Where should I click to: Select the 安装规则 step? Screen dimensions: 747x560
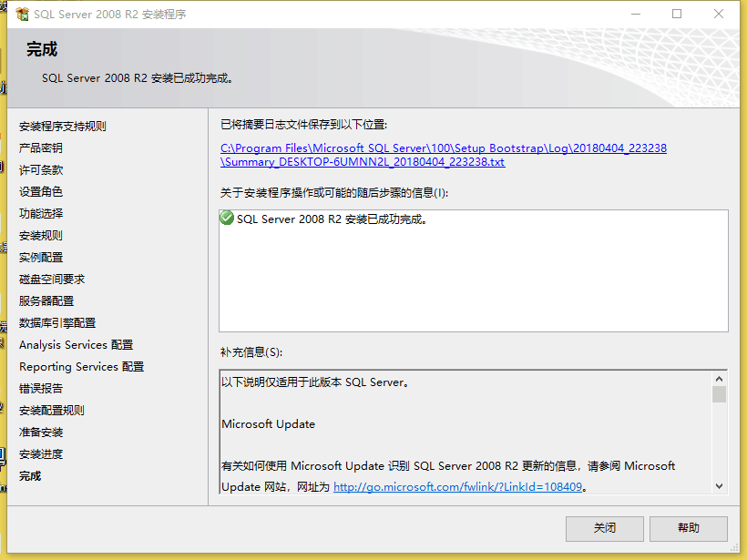40,236
